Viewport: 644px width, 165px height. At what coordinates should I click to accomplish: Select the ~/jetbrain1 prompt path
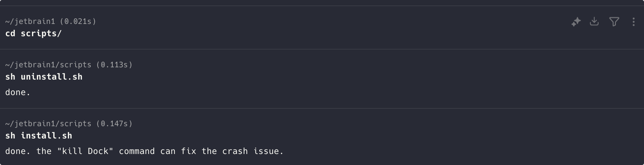(x=30, y=21)
